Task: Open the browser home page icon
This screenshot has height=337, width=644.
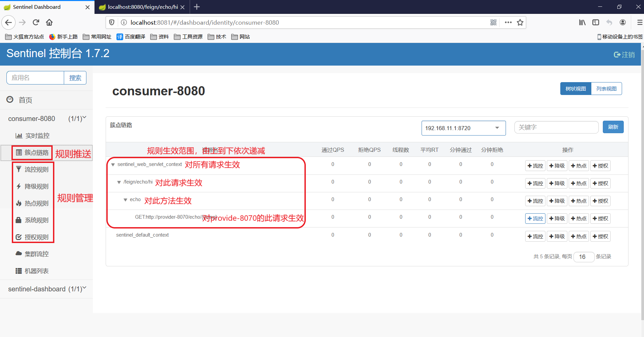Action: [49, 23]
